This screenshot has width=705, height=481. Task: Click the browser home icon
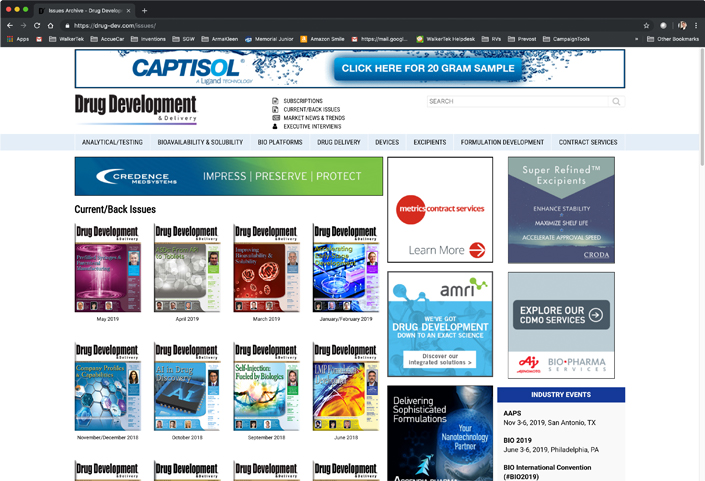tap(50, 26)
